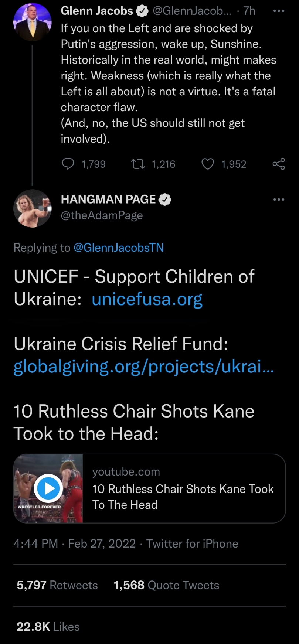This screenshot has width=299, height=644.
Task: Click the retweet icon on Glenn Jacobs tweet
Action: pyautogui.click(x=137, y=164)
